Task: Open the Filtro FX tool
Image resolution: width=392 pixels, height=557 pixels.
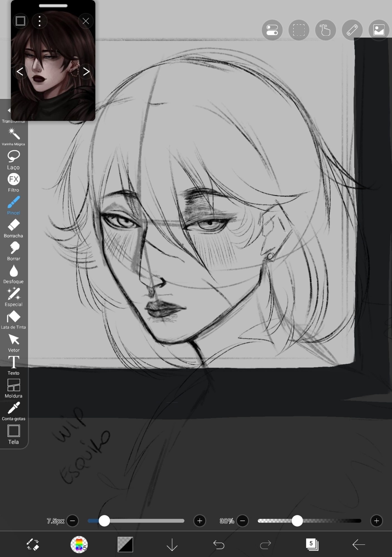Action: pyautogui.click(x=13, y=182)
